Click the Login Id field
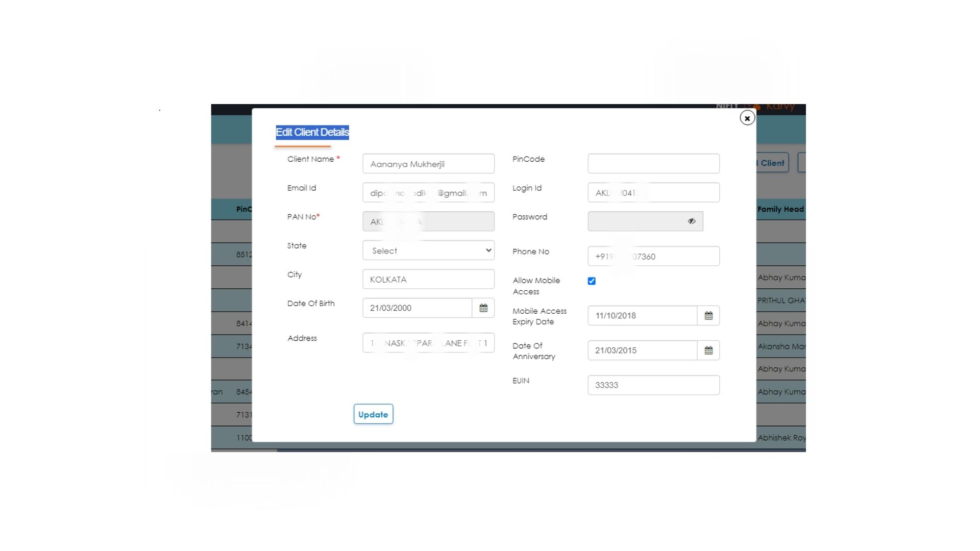Image resolution: width=980 pixels, height=551 pixels. (654, 193)
